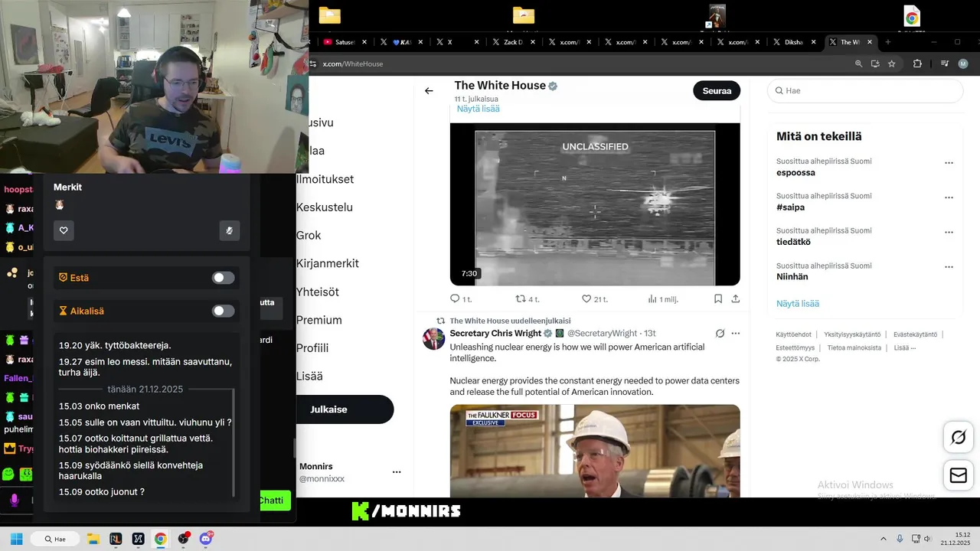The image size is (980, 551).
Task: Open Discord from the taskbar
Action: pos(206,539)
